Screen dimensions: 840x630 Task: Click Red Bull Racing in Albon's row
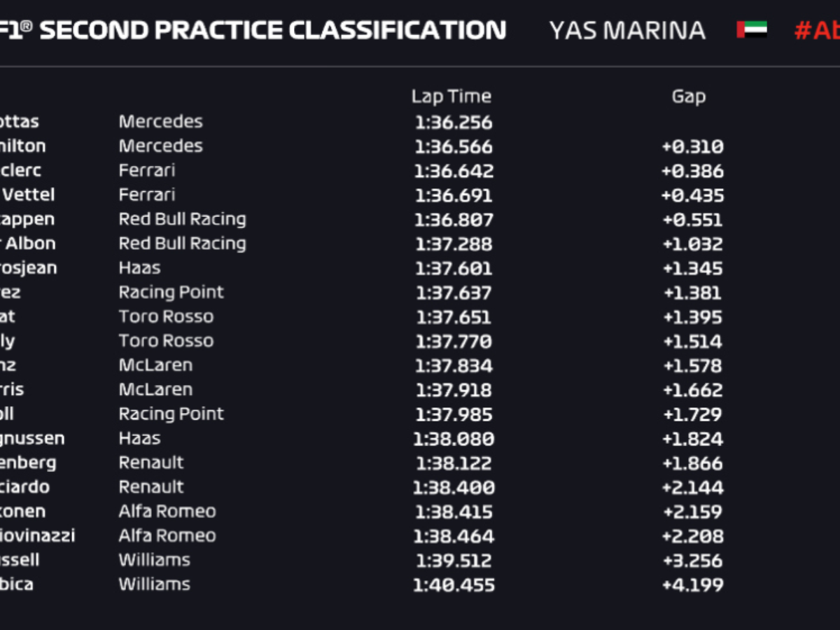(182, 244)
